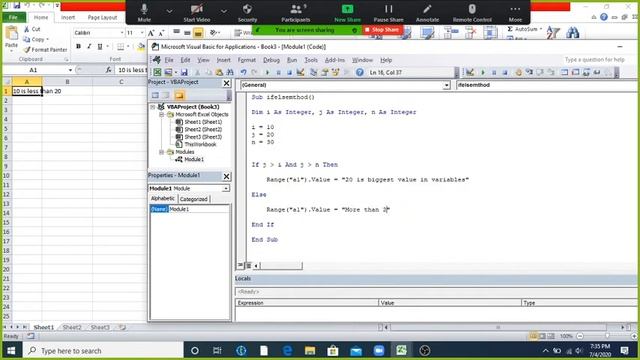Viewport: 640px width, 360px height.
Task: Mute microphone in Zoom toolbar
Action: point(144,13)
